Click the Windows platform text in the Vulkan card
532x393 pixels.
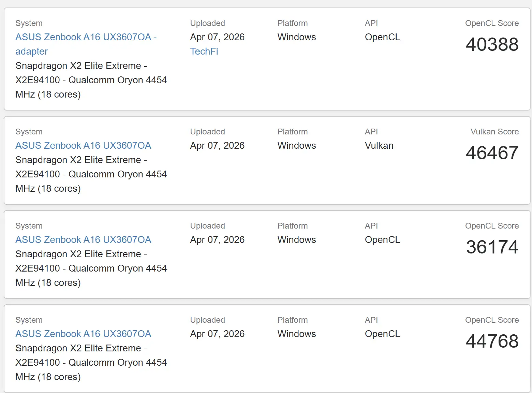click(297, 145)
